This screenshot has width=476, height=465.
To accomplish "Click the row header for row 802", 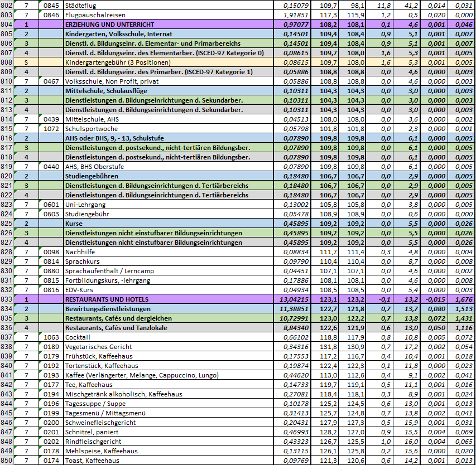I will click(x=8, y=6).
